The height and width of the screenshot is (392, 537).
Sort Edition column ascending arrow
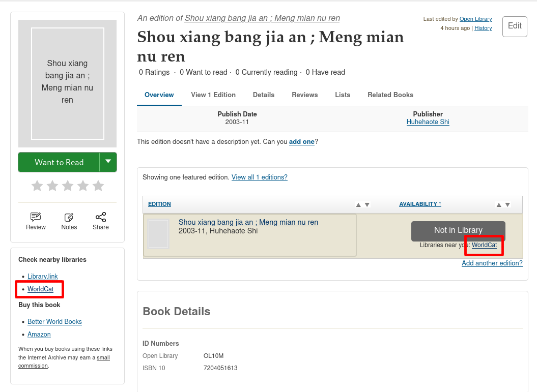click(x=358, y=204)
